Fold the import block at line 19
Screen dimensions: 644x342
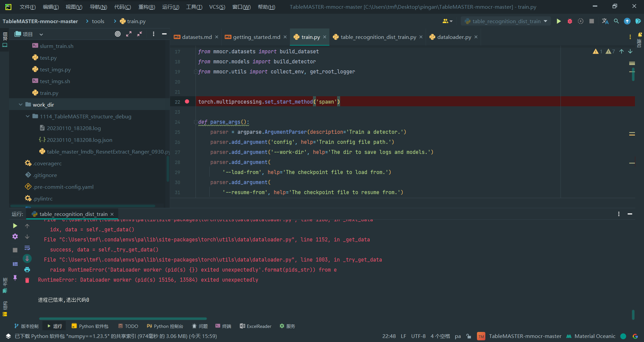[x=195, y=72]
